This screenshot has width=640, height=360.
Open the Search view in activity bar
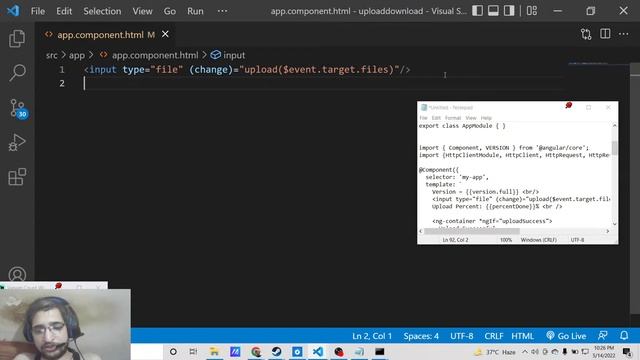pyautogui.click(x=17, y=73)
